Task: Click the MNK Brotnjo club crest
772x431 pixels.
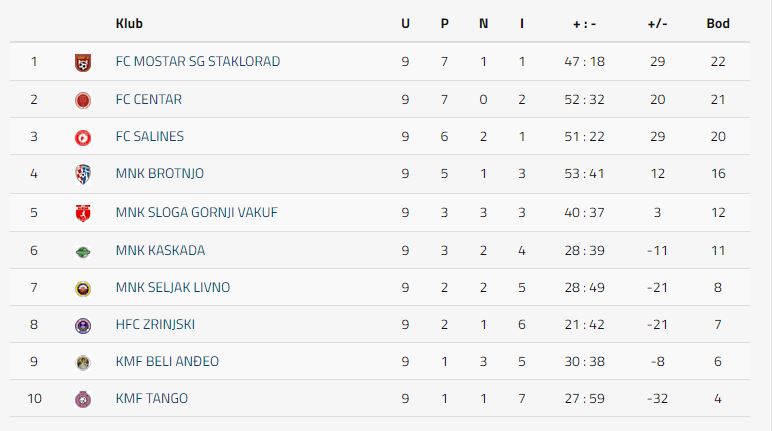Action: [x=83, y=174]
